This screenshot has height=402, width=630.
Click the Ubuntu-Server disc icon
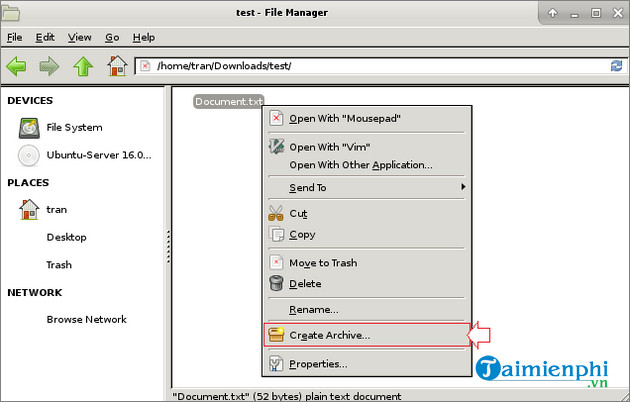coord(29,155)
